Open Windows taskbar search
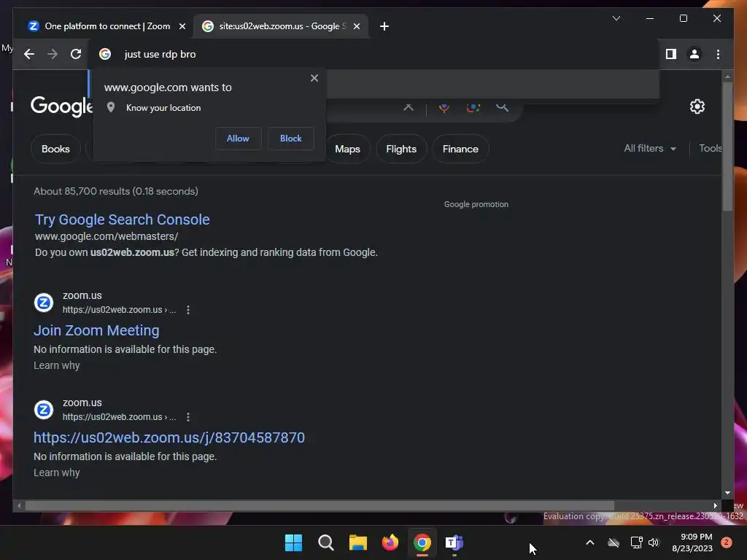 point(326,542)
